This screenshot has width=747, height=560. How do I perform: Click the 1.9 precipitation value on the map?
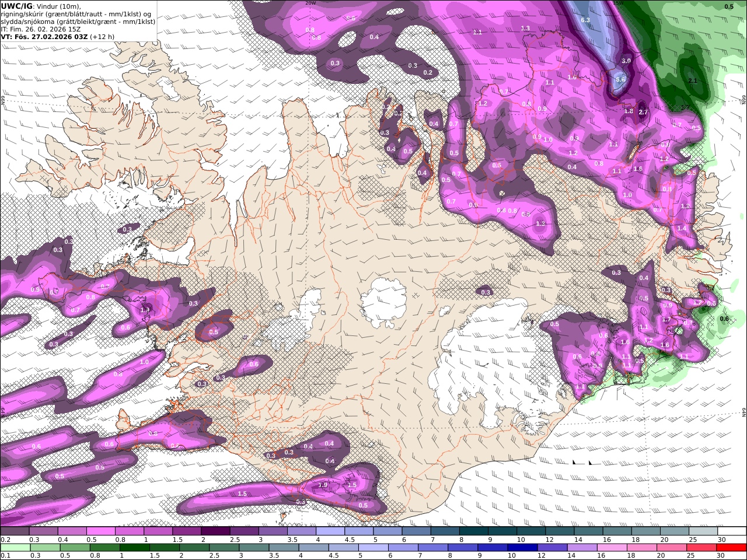(323, 485)
